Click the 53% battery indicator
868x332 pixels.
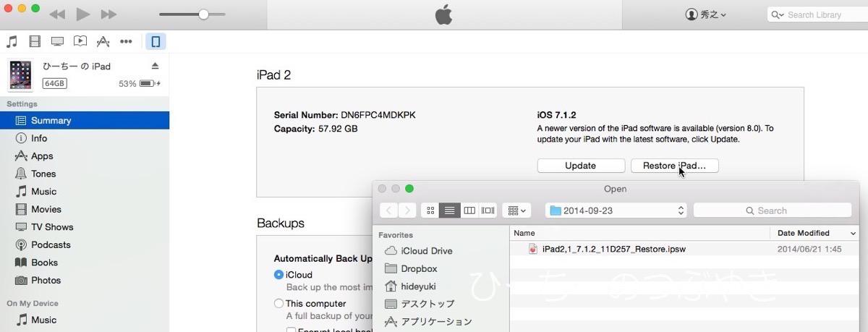[140, 84]
